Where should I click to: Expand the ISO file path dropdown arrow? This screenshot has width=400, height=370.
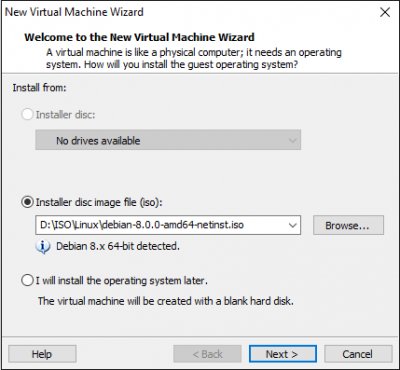(292, 225)
